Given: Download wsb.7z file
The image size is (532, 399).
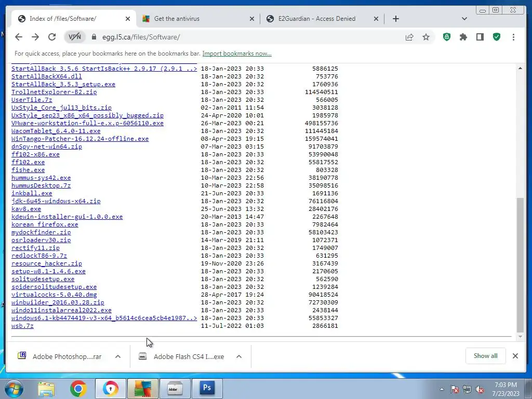Looking at the screenshot, I should click(x=22, y=326).
